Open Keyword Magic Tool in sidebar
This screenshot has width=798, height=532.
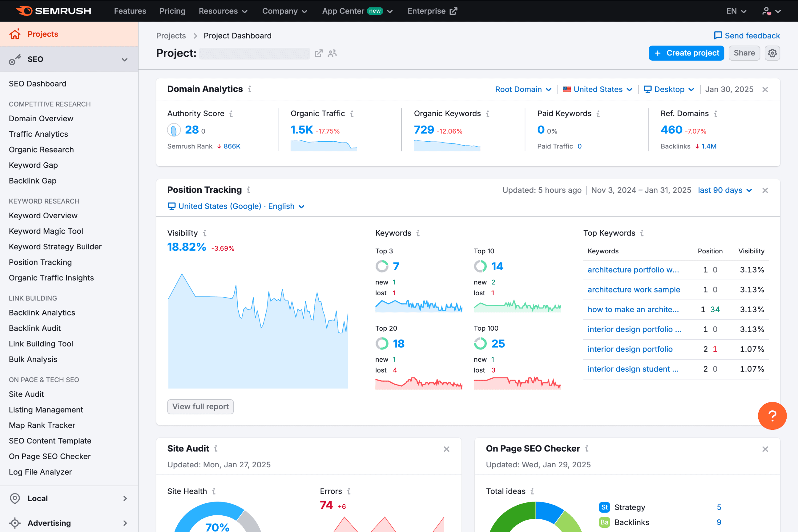[46, 231]
